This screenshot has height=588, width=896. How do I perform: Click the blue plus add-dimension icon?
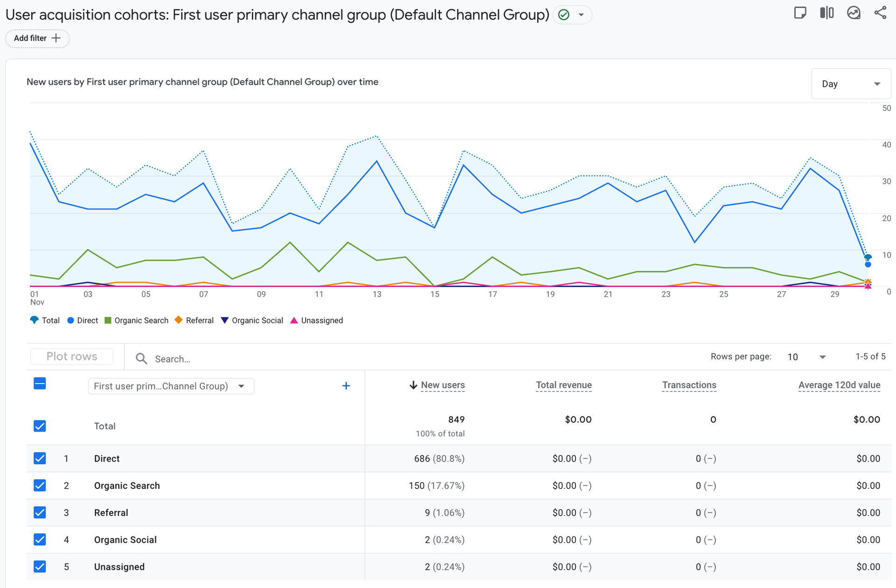[x=346, y=386]
